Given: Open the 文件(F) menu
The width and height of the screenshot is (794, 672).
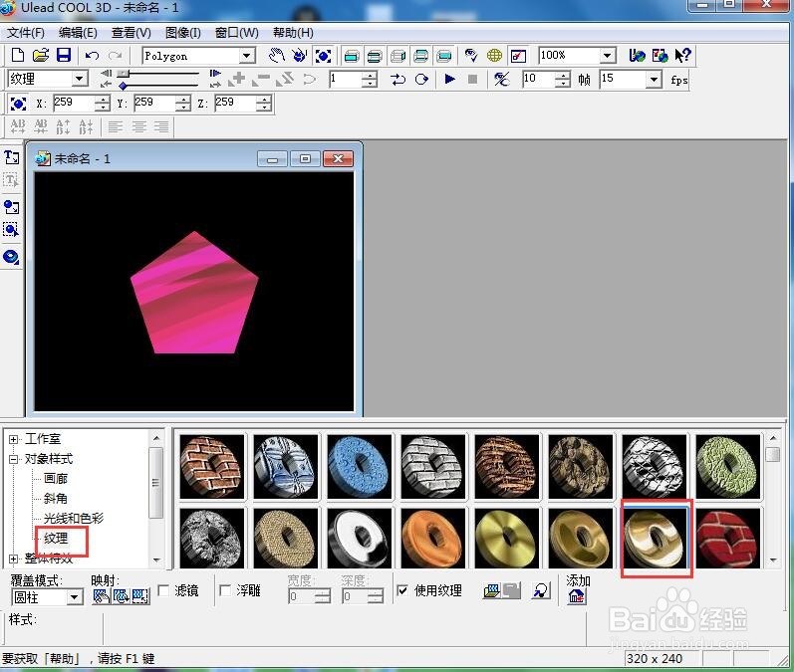Looking at the screenshot, I should click(25, 33).
